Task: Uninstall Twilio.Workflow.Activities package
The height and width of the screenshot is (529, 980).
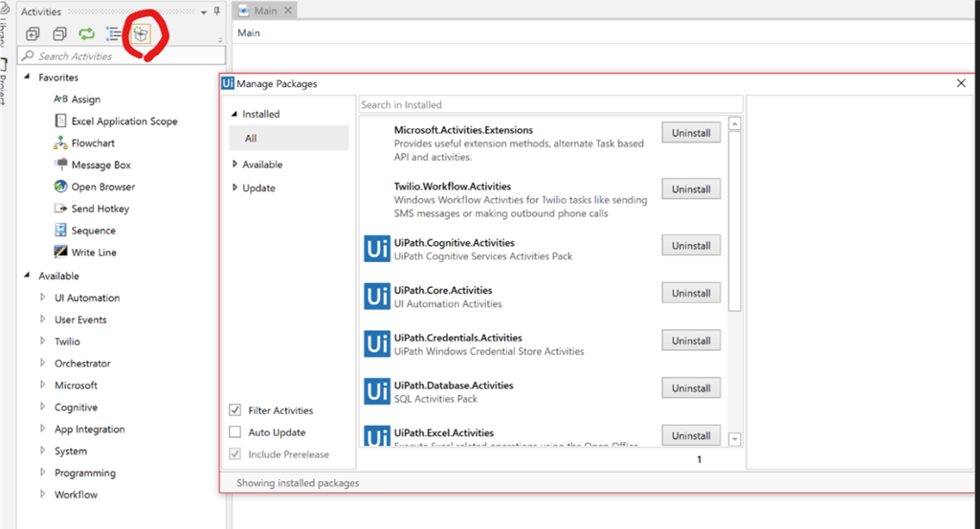Action: tap(691, 188)
